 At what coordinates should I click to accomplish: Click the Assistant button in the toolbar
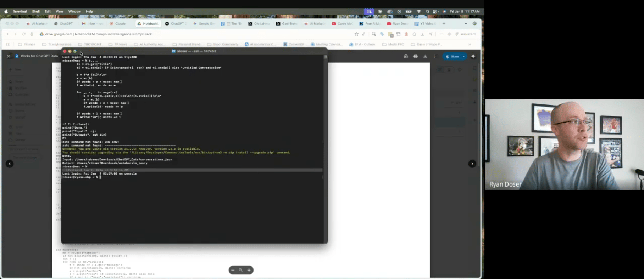click(466, 34)
